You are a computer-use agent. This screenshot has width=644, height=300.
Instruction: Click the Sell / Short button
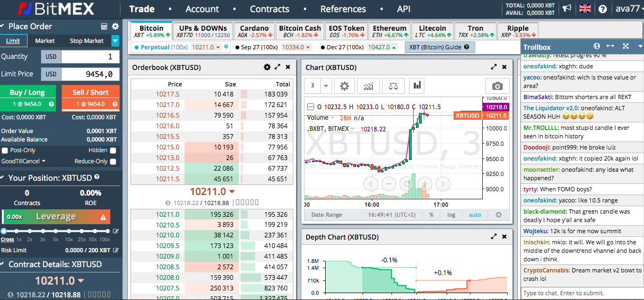pyautogui.click(x=90, y=98)
